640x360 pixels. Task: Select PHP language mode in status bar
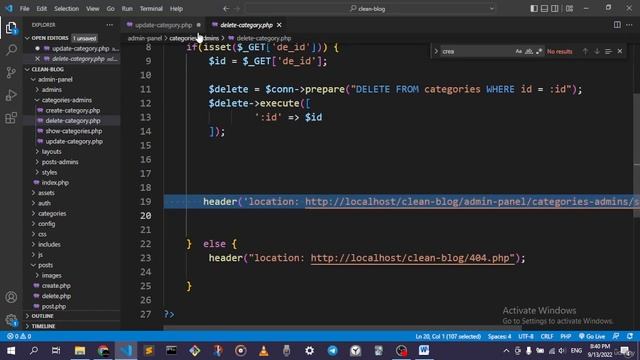tap(565, 336)
